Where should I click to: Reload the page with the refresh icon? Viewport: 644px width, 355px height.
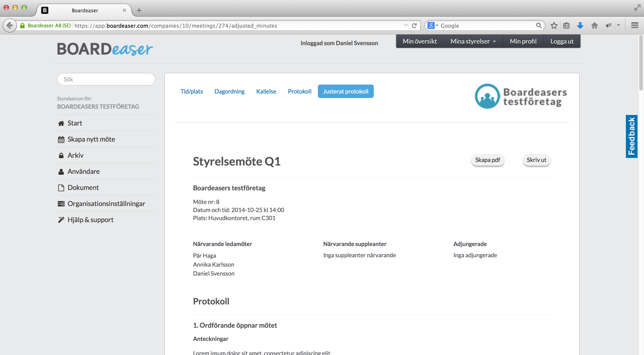[414, 26]
